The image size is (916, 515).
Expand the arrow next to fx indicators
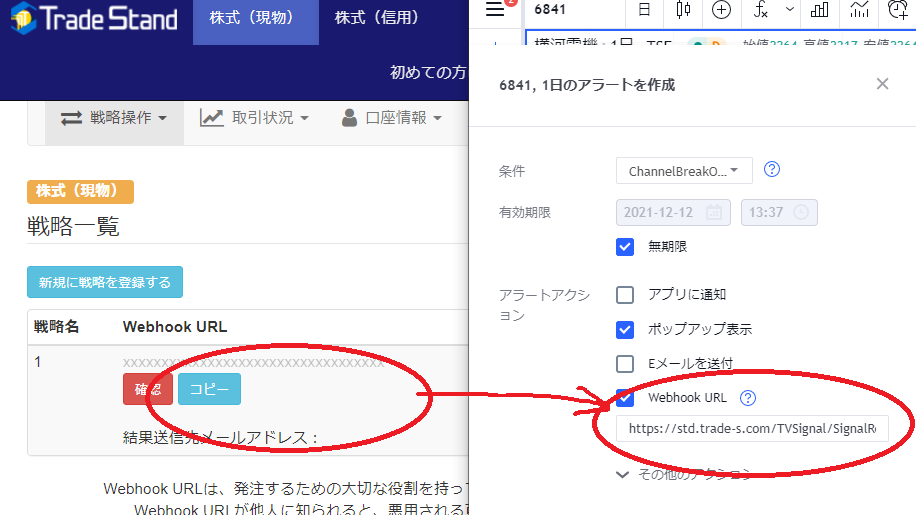[790, 9]
